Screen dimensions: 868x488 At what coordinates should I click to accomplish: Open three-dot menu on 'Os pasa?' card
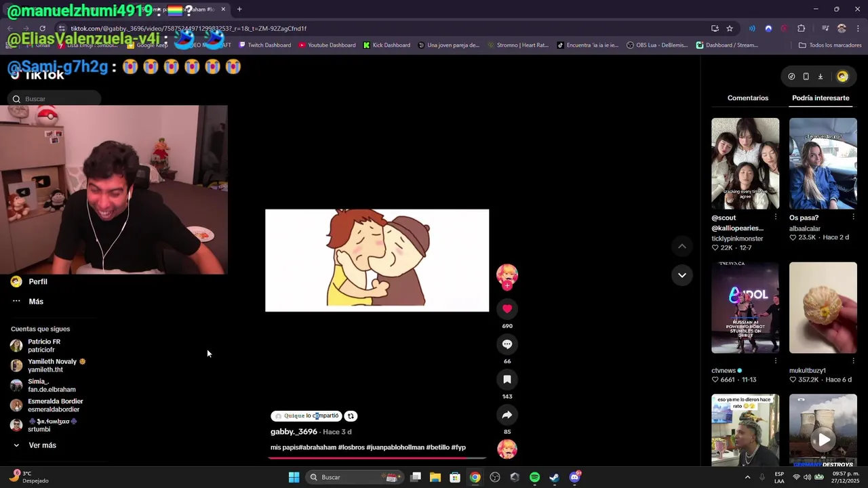[x=853, y=217]
